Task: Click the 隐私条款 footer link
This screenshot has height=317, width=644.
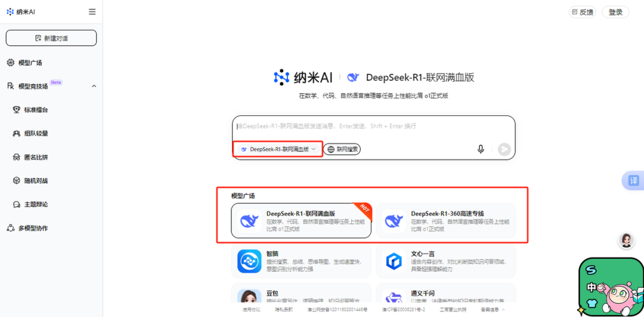Action: tap(284, 310)
